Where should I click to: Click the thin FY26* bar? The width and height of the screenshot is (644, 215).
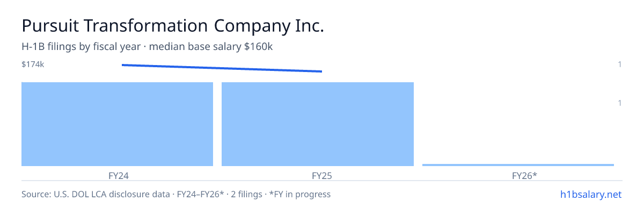tap(518, 164)
